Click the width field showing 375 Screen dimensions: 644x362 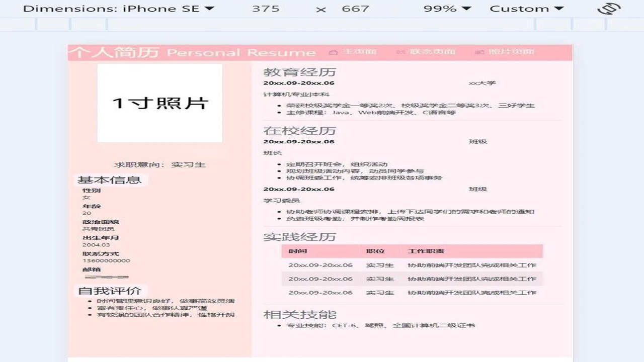pyautogui.click(x=266, y=9)
